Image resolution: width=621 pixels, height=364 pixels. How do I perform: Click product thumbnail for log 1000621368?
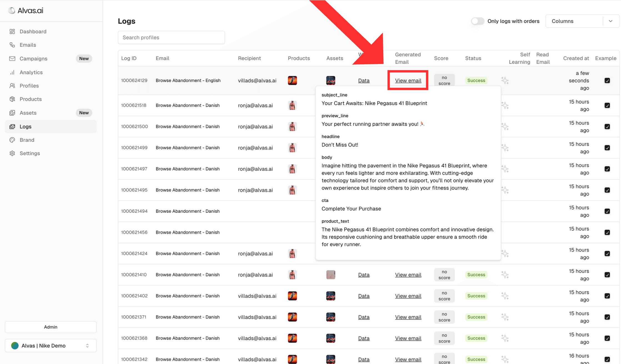(x=292, y=338)
